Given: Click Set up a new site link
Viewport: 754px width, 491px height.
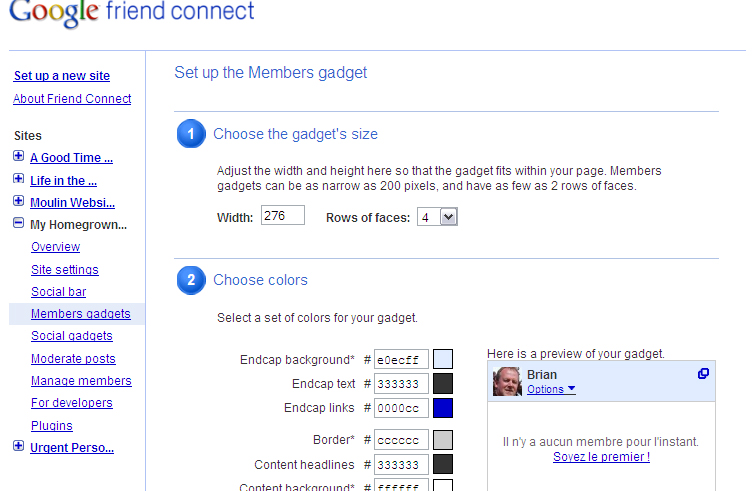Looking at the screenshot, I should (62, 76).
